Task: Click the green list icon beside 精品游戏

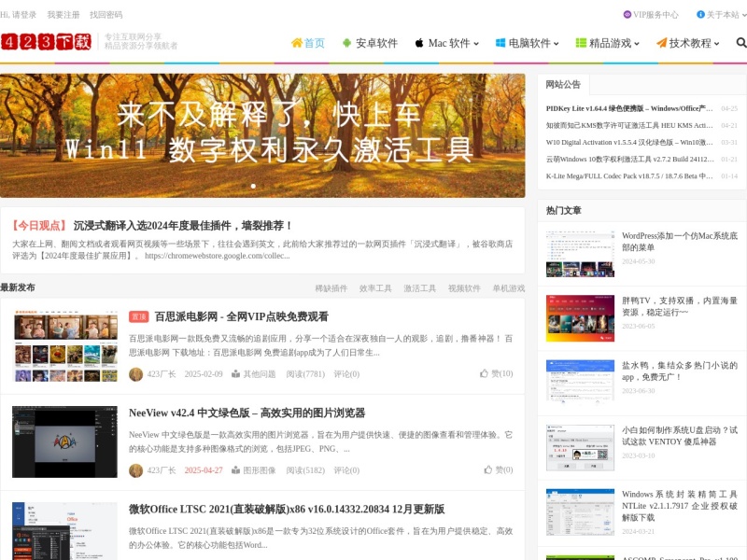Action: [x=581, y=43]
